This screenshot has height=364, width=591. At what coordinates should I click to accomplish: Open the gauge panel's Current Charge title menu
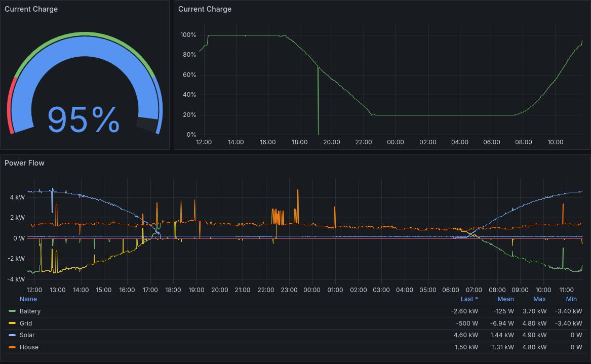pos(31,9)
